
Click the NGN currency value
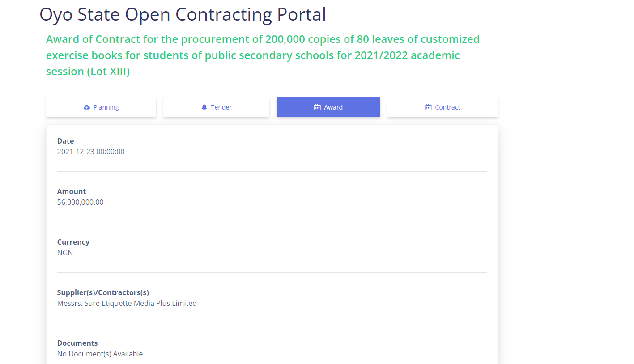(65, 253)
